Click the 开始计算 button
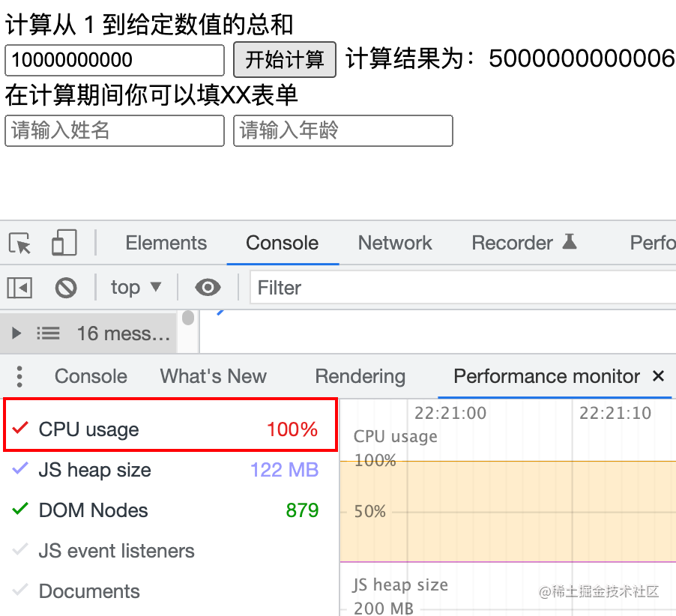Screen dimensions: 676x616 coord(285,59)
